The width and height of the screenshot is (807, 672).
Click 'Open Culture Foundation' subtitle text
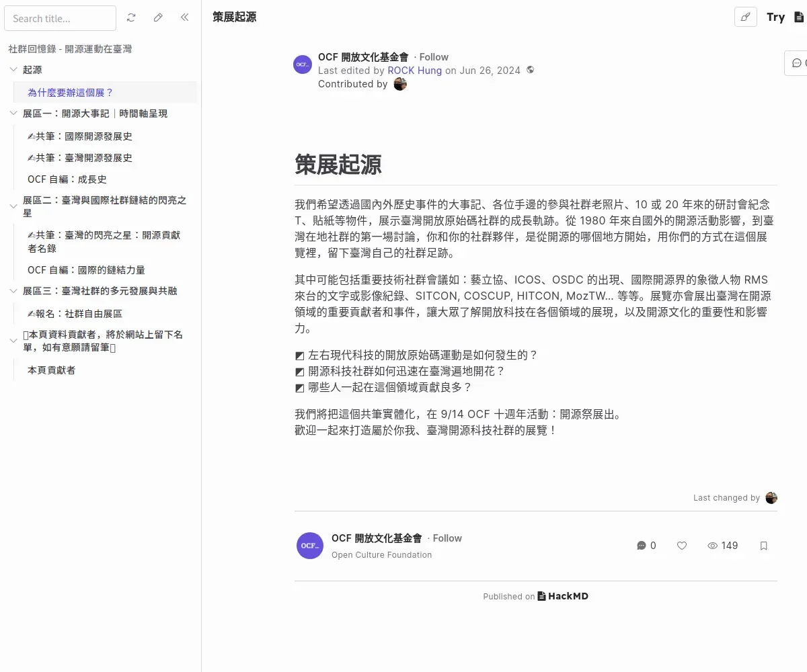[x=381, y=555]
